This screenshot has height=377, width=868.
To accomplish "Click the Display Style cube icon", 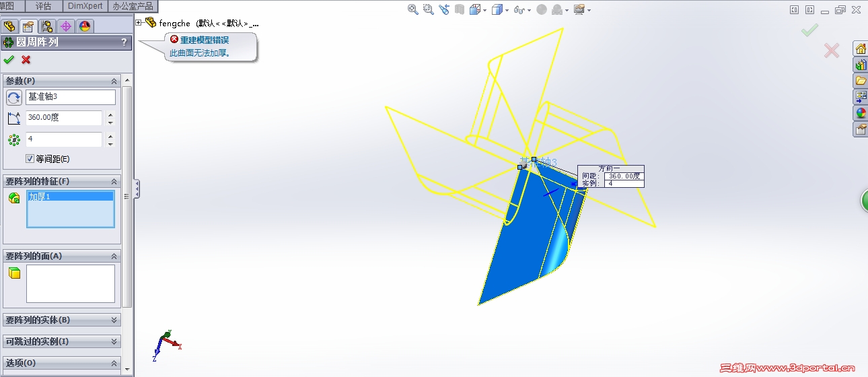I will [497, 9].
